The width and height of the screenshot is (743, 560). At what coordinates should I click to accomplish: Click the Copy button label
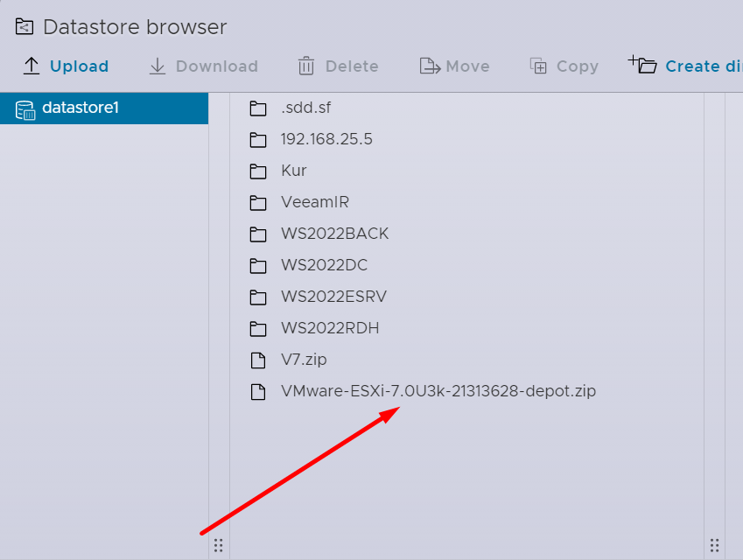click(578, 66)
